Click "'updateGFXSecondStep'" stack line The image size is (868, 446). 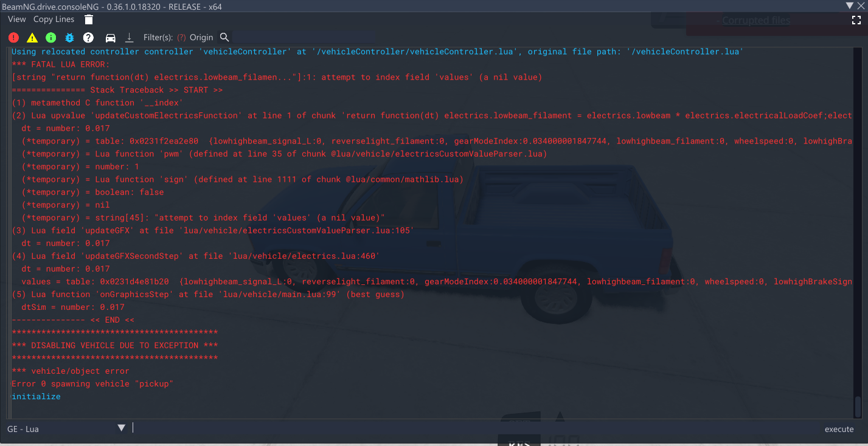(x=196, y=256)
